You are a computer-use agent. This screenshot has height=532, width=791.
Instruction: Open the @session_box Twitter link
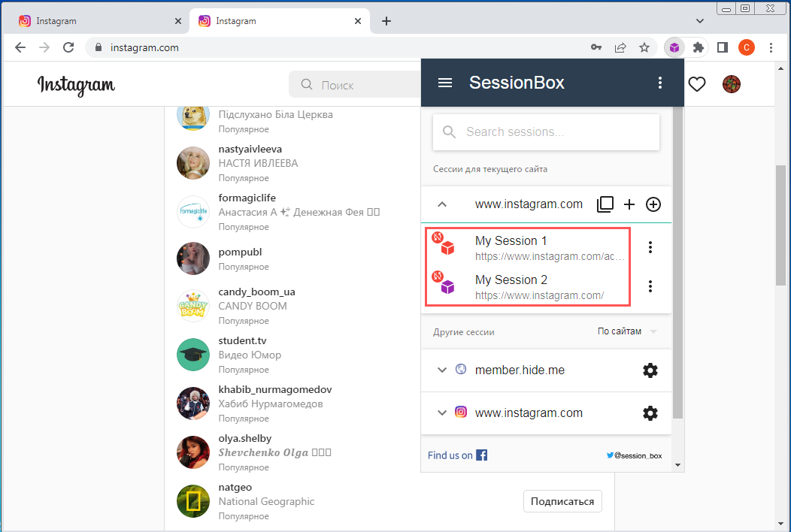click(x=635, y=455)
